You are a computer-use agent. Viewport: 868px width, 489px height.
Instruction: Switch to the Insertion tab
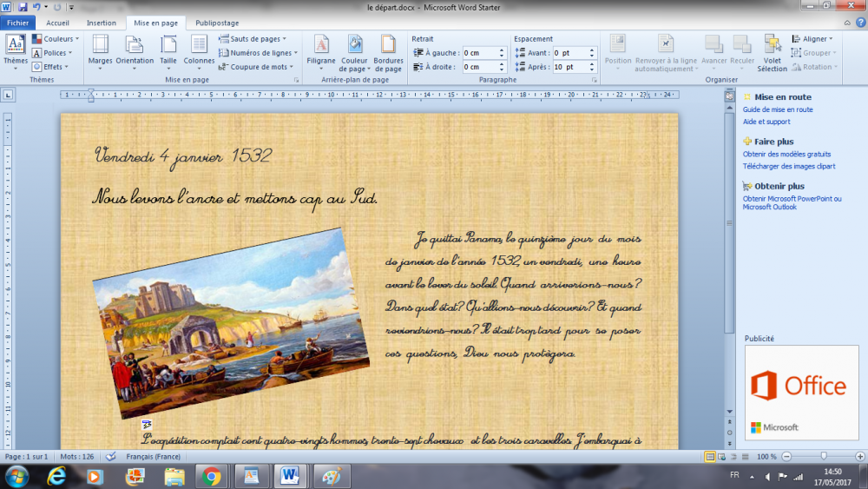point(102,23)
